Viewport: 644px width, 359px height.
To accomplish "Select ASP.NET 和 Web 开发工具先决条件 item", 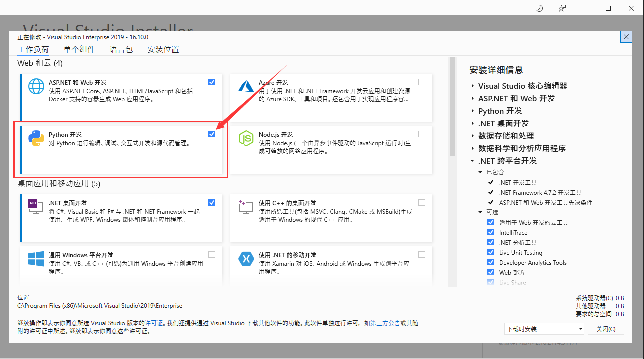I will pyautogui.click(x=546, y=203).
